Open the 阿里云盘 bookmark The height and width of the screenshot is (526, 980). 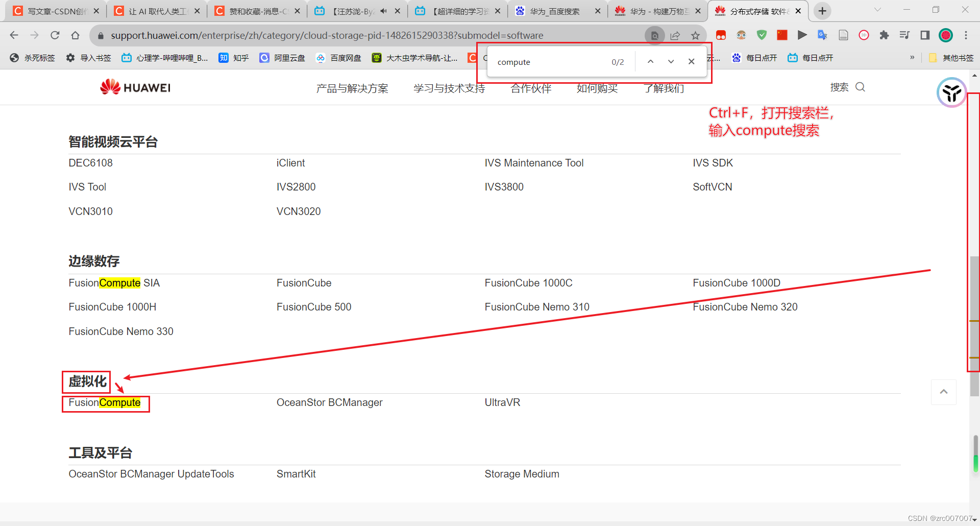click(282, 58)
